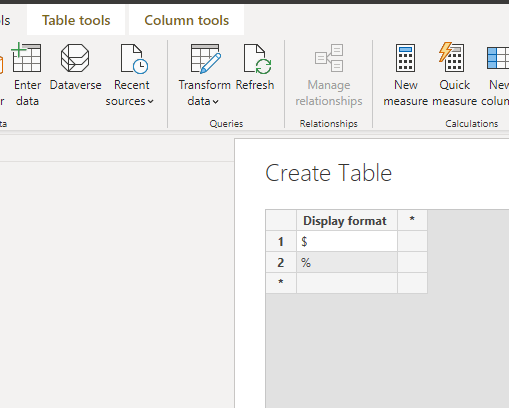Click the New column table icon
Viewport: 509px width, 408px height.
498,58
